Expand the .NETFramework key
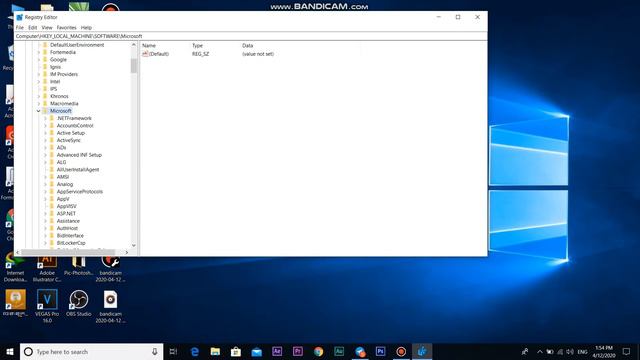Image resolution: width=640 pixels, height=360 pixels. 45,118
